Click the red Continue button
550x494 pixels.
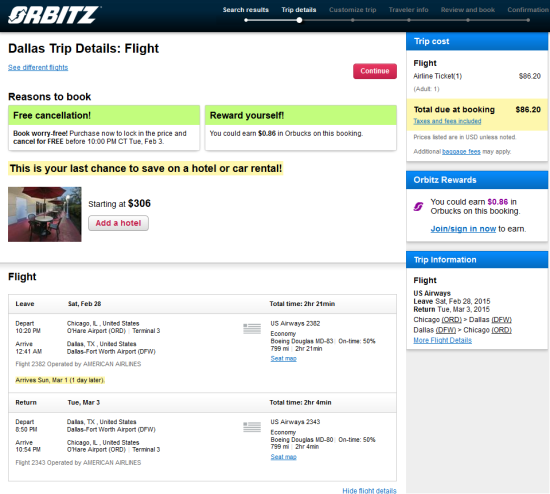[x=375, y=71]
